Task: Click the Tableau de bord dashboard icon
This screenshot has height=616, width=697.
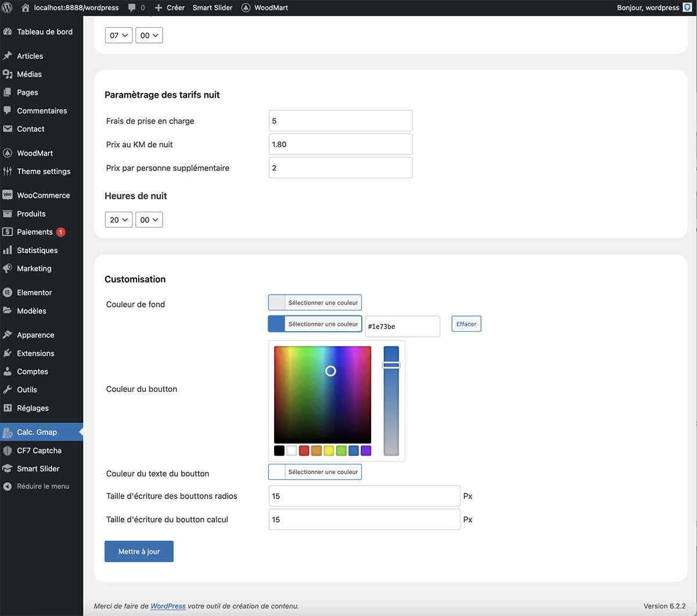Action: 8,32
